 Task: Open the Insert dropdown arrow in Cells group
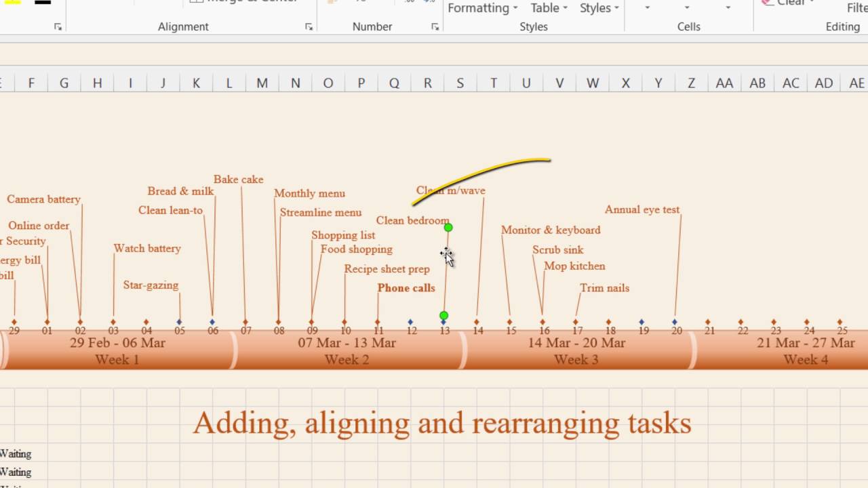(x=647, y=8)
